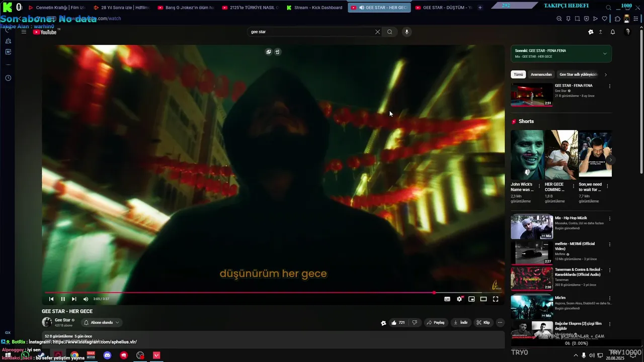644x362 pixels.
Task: Select the Aramanızdan filter chip
Action: 541,74
